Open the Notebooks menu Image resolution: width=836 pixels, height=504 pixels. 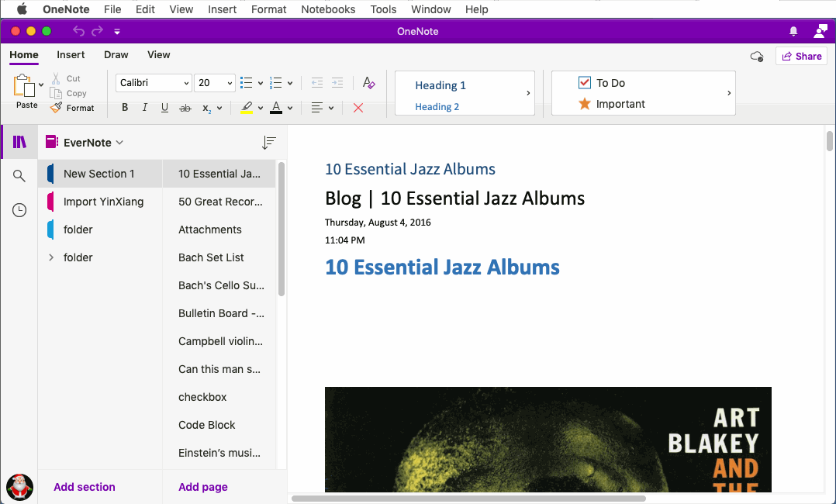pyautogui.click(x=329, y=9)
